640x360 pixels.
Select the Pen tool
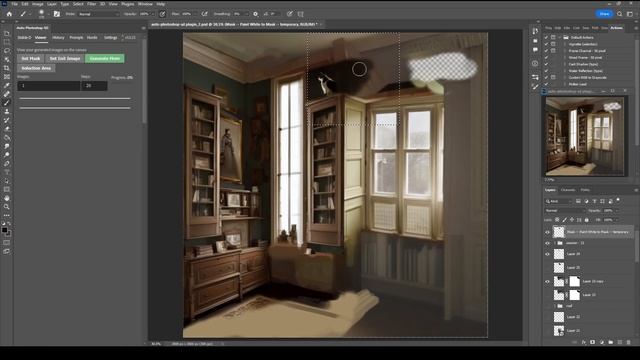click(x=7, y=163)
